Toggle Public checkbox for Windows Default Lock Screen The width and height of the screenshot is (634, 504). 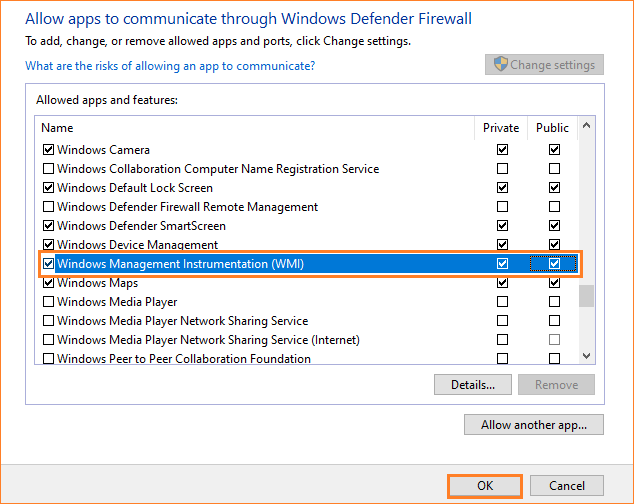coord(554,188)
